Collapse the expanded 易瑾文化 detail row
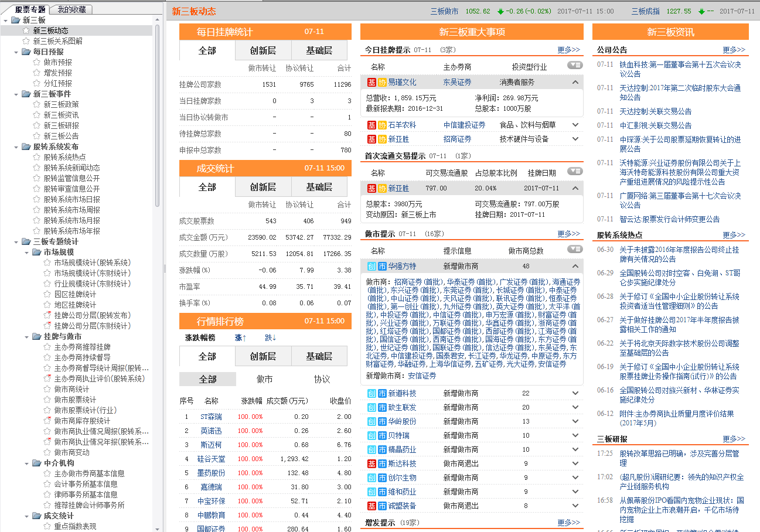 click(575, 82)
